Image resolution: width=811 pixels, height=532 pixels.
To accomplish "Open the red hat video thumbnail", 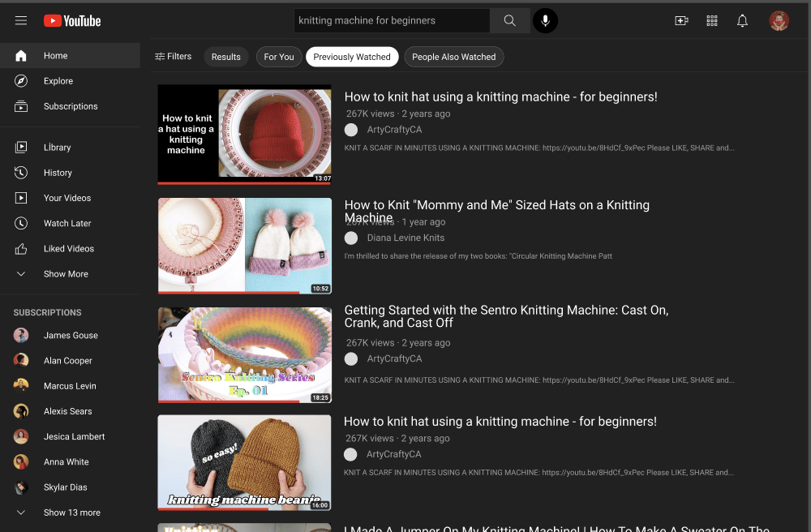I will [x=245, y=134].
